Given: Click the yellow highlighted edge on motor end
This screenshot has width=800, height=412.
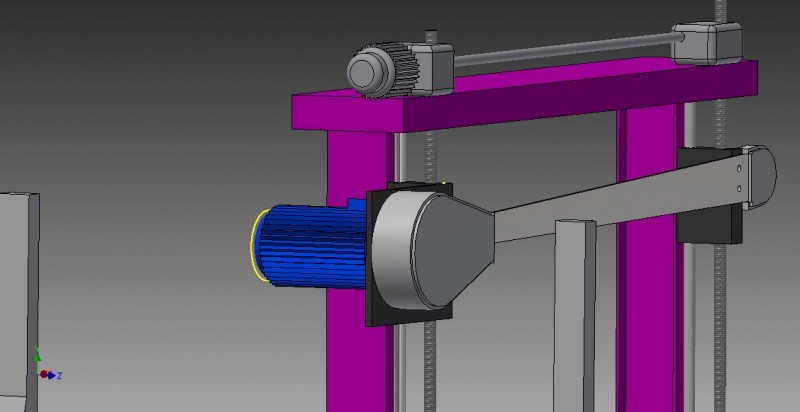Looking at the screenshot, I should click(255, 246).
